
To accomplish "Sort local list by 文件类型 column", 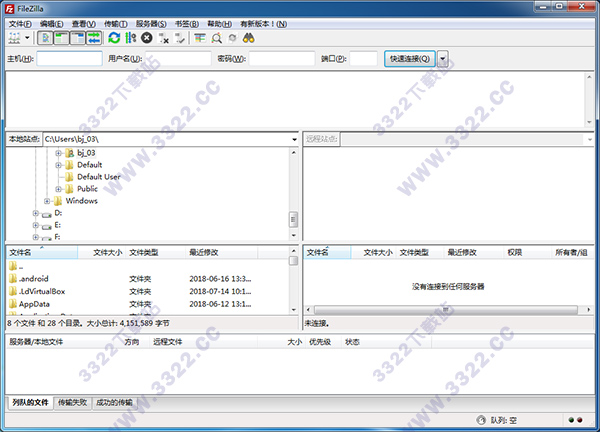I will coord(156,253).
